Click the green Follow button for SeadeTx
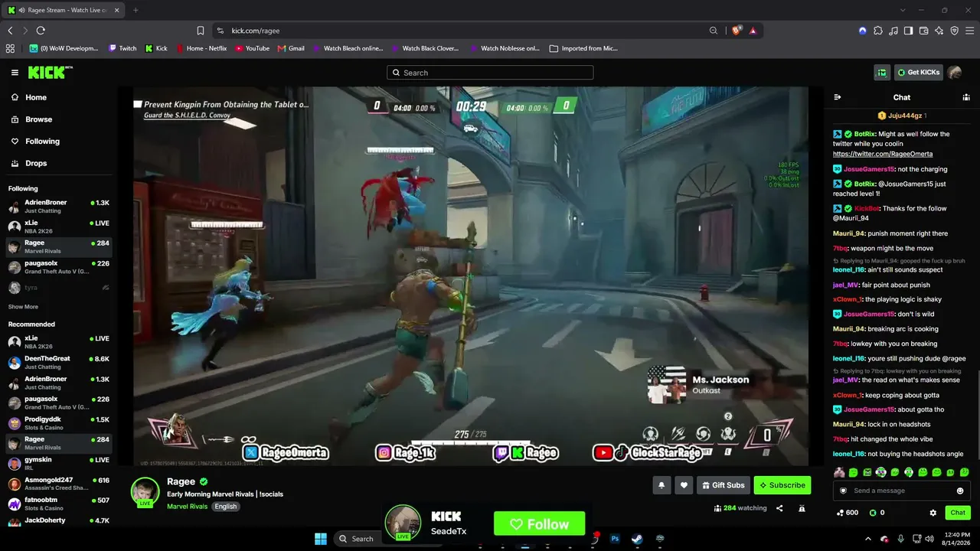980x551 pixels. tap(539, 524)
